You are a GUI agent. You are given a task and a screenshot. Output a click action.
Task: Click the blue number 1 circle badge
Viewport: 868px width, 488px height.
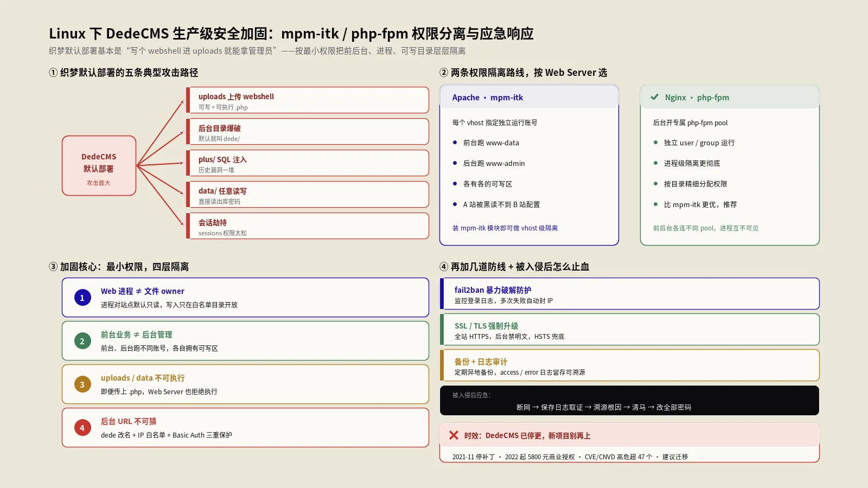pyautogui.click(x=82, y=298)
